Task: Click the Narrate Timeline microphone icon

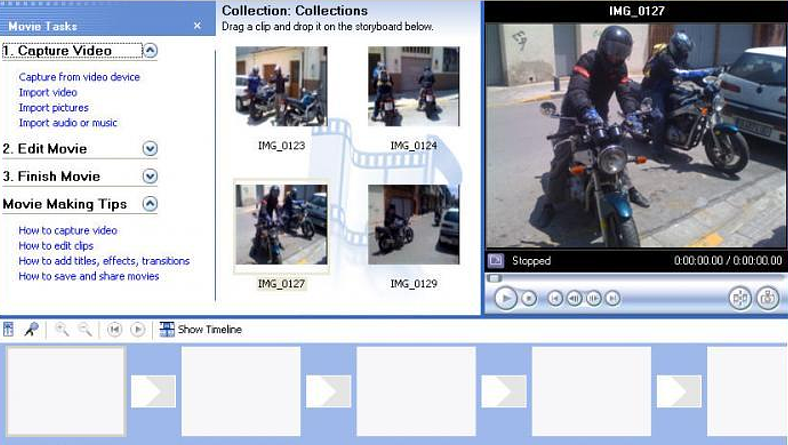Action: [x=31, y=329]
